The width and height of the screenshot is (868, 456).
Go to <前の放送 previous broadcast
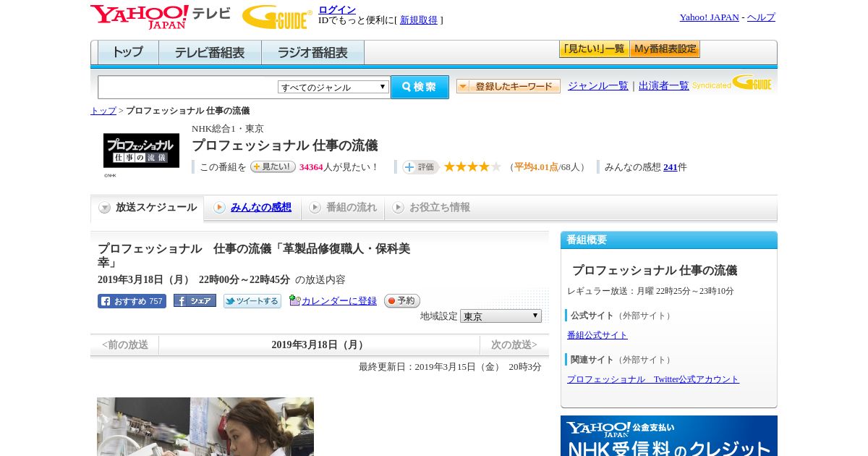125,345
